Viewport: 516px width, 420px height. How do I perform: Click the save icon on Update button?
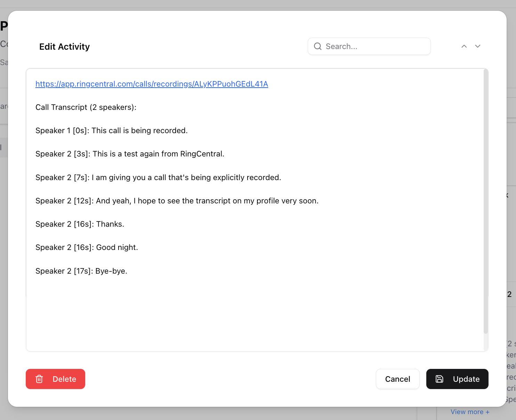click(x=440, y=379)
